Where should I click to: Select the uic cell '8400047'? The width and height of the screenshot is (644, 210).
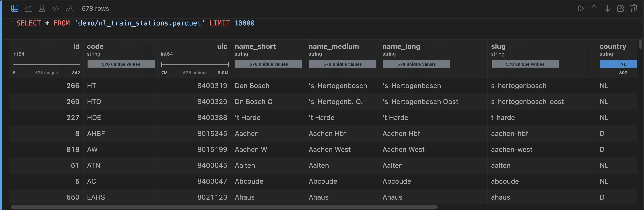(x=212, y=181)
